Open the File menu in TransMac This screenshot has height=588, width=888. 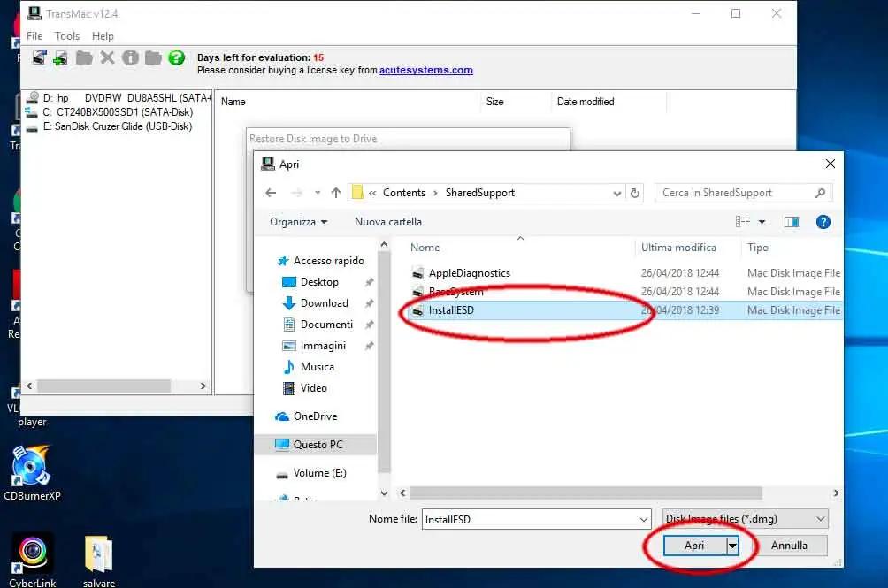(x=34, y=35)
